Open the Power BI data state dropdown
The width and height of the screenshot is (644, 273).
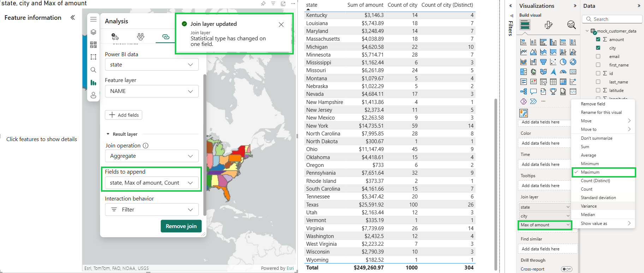point(152,65)
